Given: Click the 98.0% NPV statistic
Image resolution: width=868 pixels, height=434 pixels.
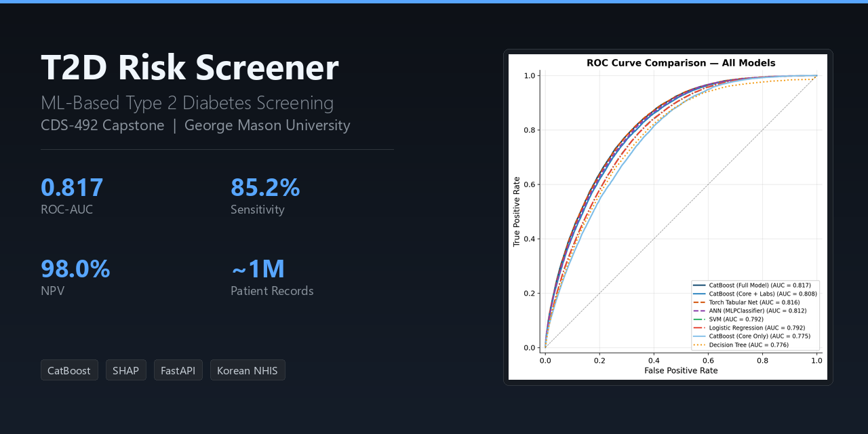Looking at the screenshot, I should tap(75, 277).
